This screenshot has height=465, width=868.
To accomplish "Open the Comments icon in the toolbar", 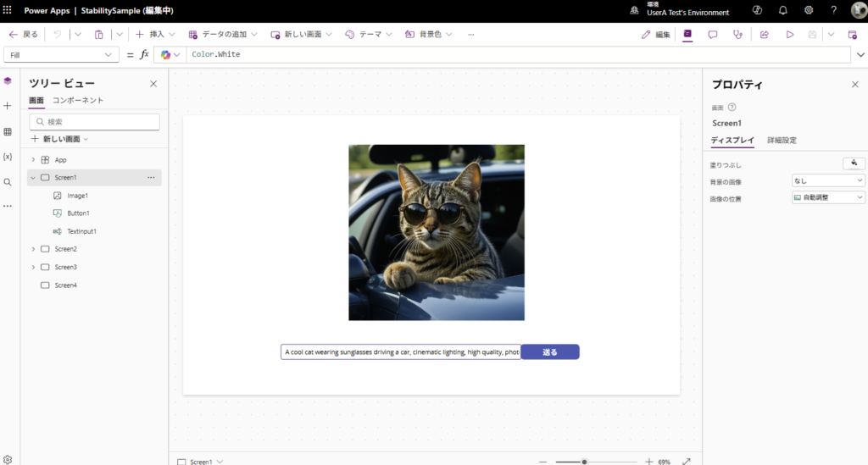I will tap(713, 35).
